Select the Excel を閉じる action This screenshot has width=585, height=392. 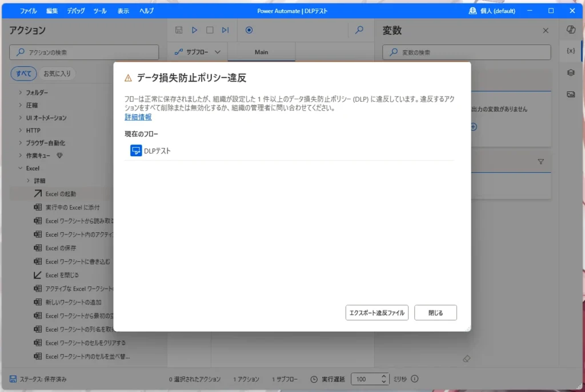pyautogui.click(x=62, y=275)
